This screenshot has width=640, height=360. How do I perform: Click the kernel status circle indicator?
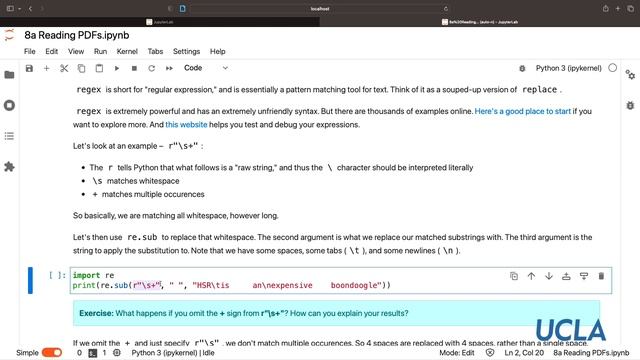click(613, 68)
